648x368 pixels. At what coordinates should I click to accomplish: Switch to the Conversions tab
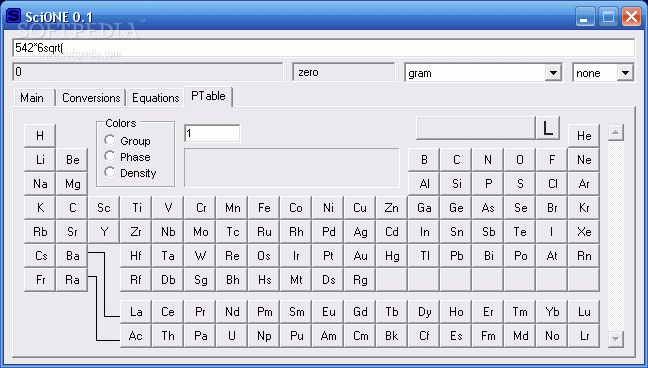[x=91, y=98]
